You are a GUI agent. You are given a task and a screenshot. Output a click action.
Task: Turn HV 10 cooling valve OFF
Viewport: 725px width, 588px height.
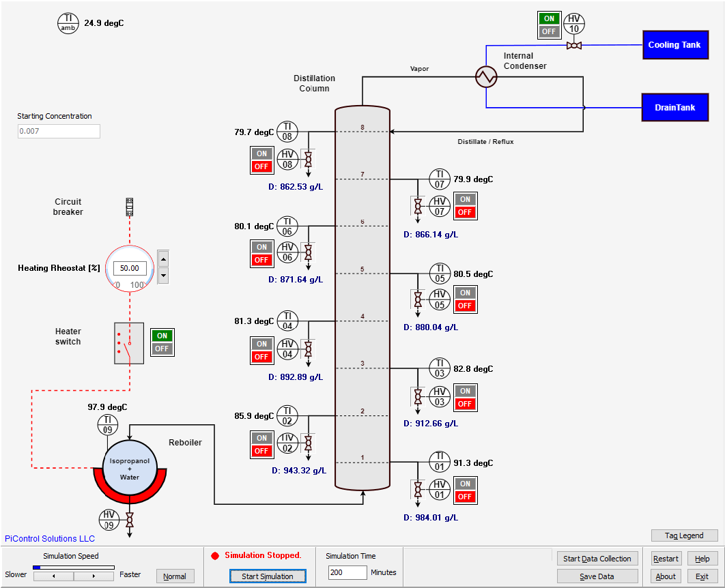point(549,31)
